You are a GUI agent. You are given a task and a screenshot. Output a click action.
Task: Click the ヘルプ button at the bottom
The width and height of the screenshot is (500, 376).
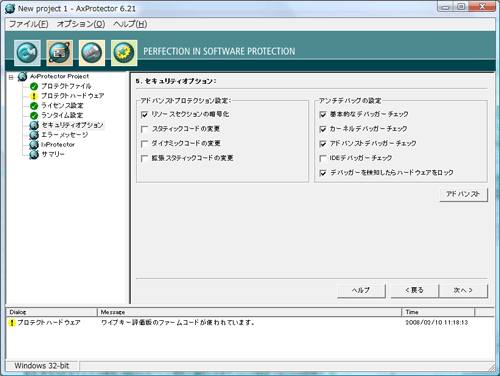[x=361, y=291]
